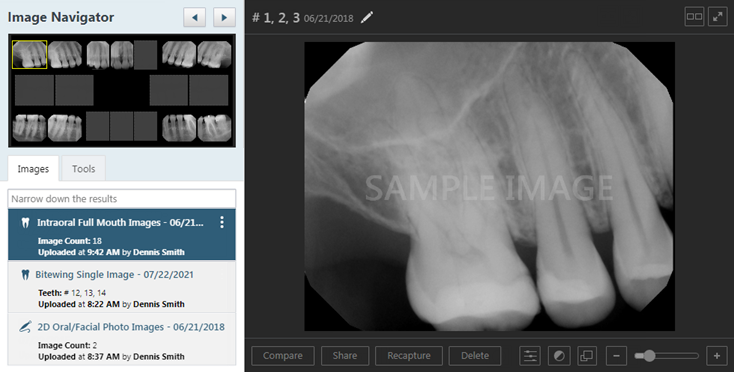Click the Delete button

tap(475, 356)
